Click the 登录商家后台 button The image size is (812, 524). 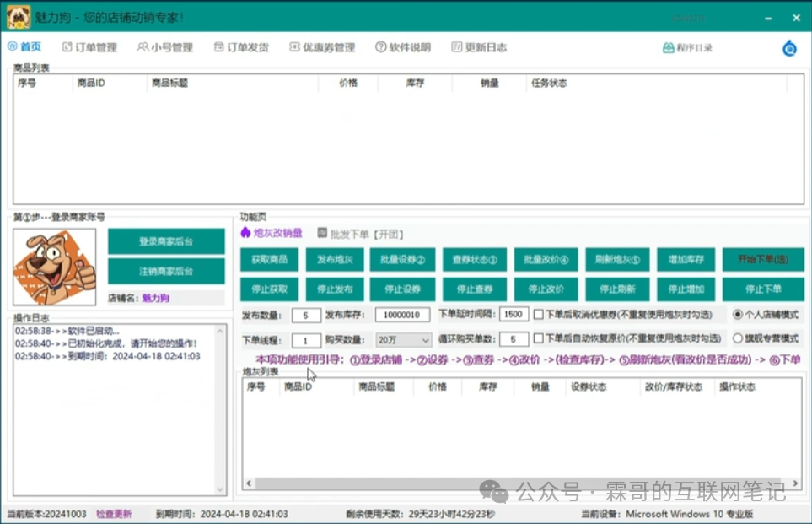(166, 242)
